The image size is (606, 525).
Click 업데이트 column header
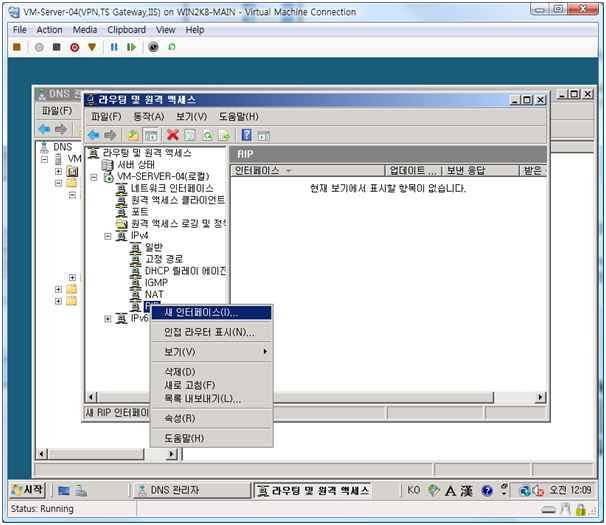coord(414,170)
